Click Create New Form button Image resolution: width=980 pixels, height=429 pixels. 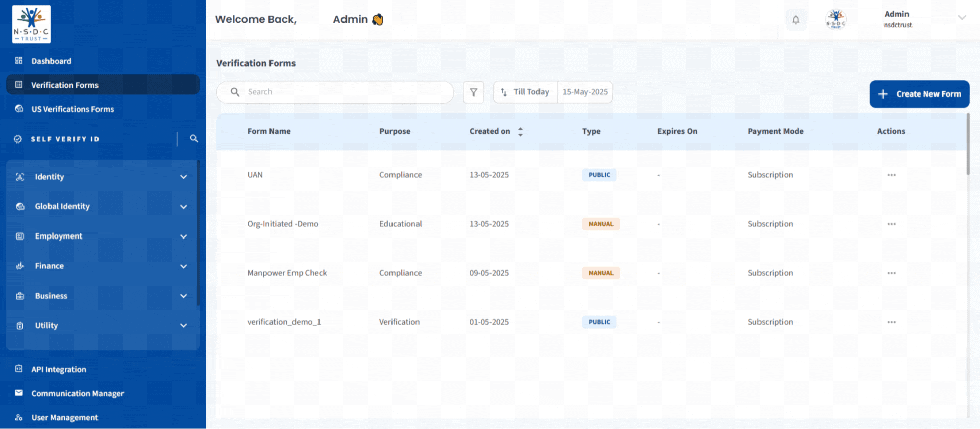pos(919,94)
